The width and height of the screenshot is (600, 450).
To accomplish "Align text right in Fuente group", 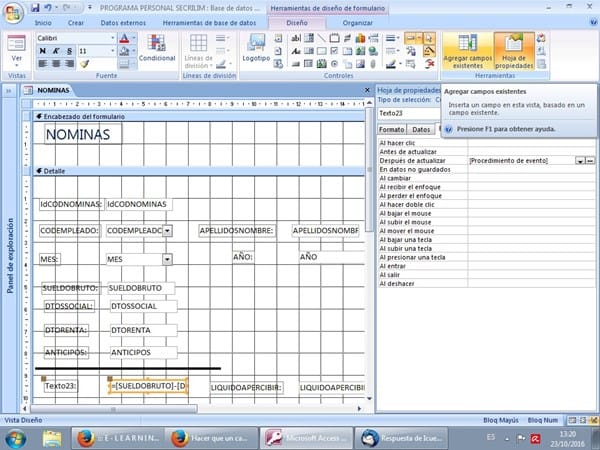I will [69, 64].
